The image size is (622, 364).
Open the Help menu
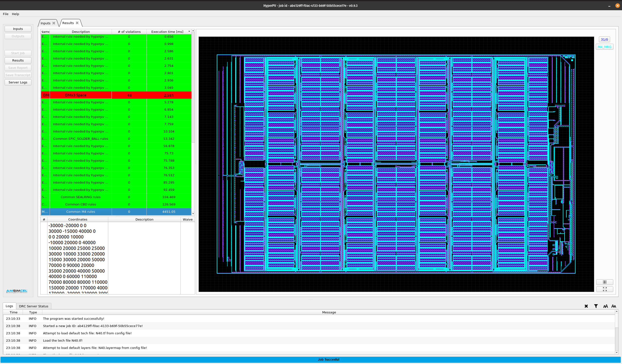click(x=16, y=14)
